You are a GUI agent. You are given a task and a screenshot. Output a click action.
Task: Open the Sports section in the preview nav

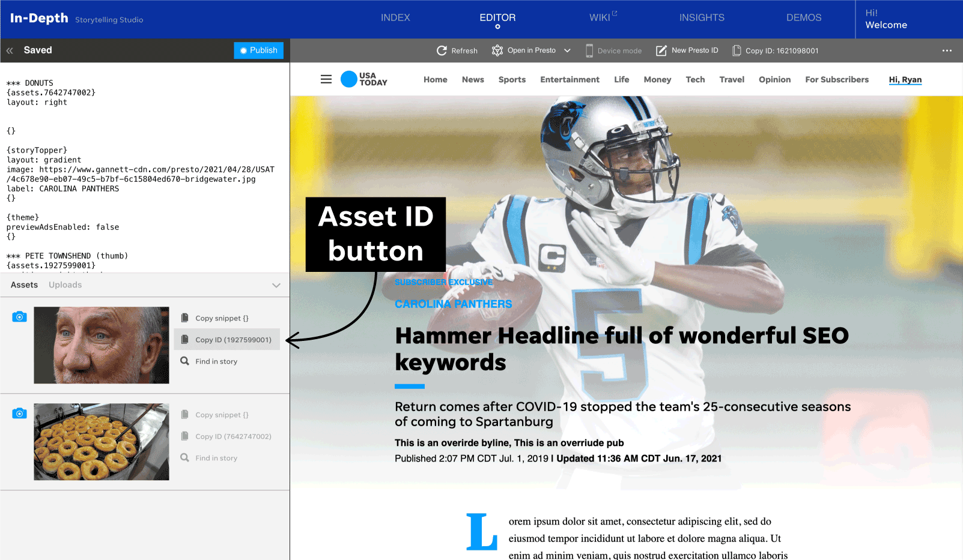[x=512, y=79]
